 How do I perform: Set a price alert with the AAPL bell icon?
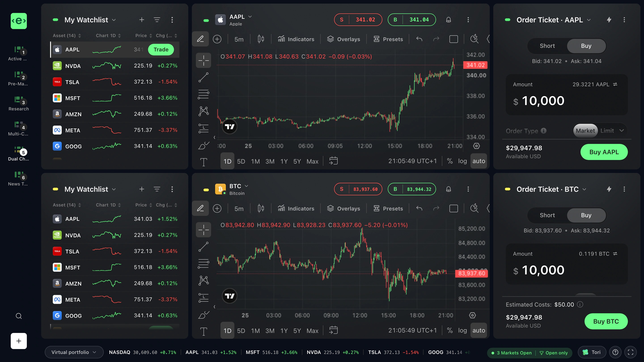(x=449, y=20)
